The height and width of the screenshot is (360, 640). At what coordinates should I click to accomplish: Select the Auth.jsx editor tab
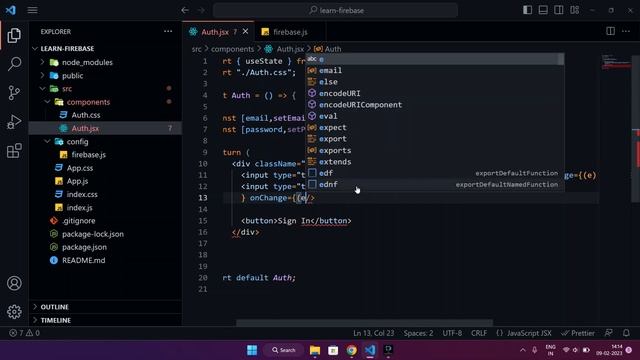pos(215,32)
